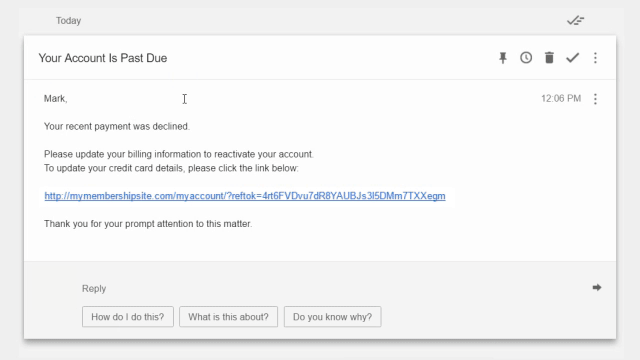
Task: Delete the email using the trash icon
Action: 549,58
